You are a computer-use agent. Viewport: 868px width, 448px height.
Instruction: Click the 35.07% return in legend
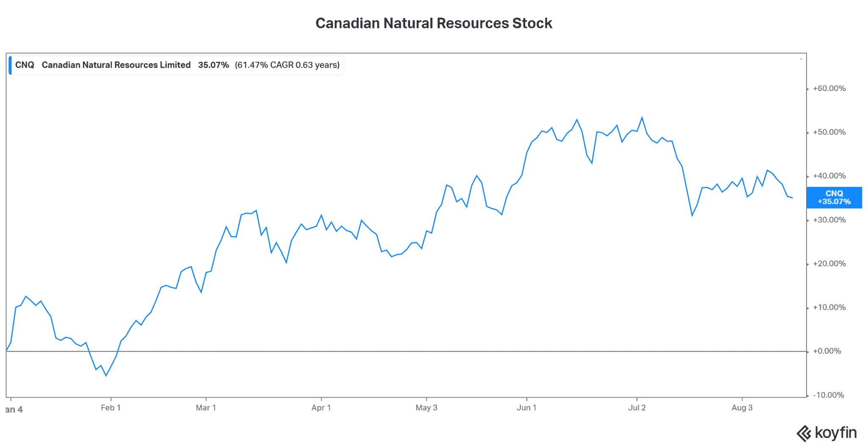pyautogui.click(x=213, y=65)
